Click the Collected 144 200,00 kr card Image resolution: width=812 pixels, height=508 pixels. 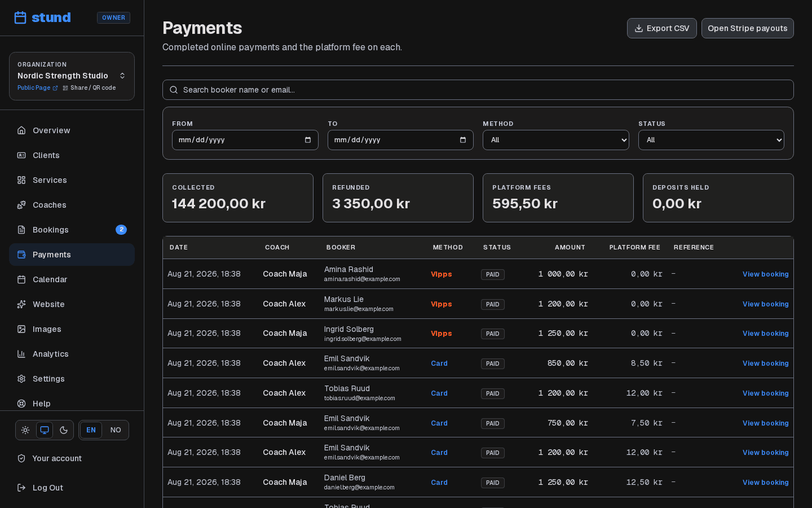point(238,198)
